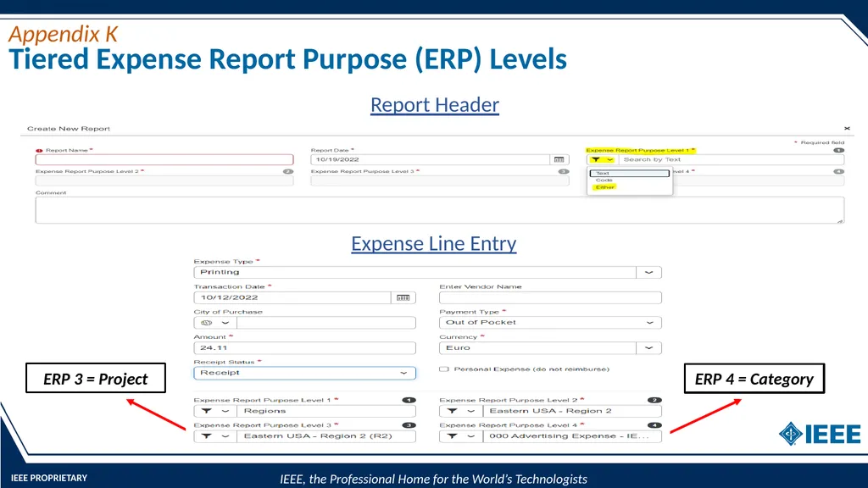This screenshot has width=868, height=488.
Task: Click the badge 3 next to line Purpose Level 3
Action: [409, 425]
